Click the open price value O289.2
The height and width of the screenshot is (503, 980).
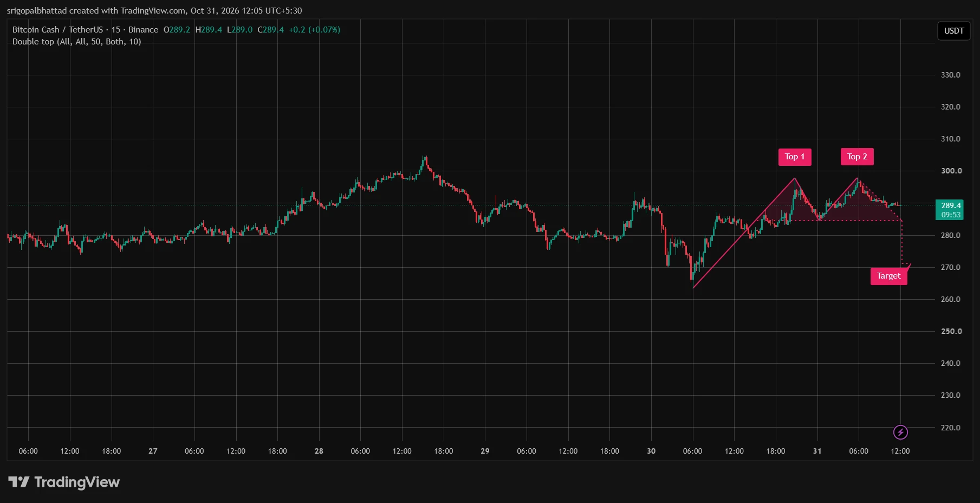pyautogui.click(x=177, y=30)
